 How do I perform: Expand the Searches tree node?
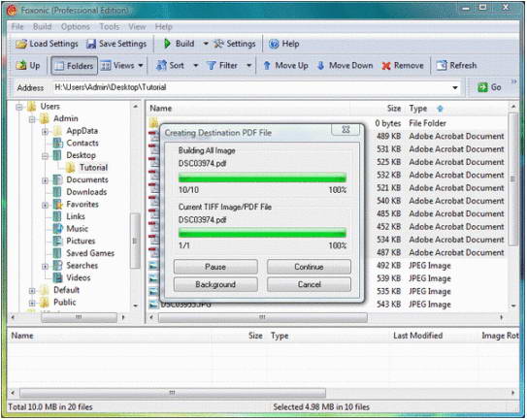45,267
